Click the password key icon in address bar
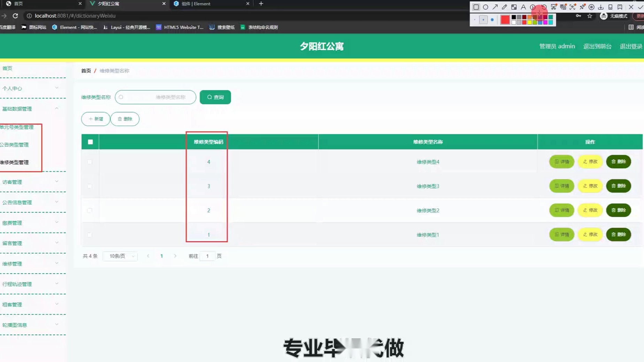The image size is (644, 362). point(578,16)
